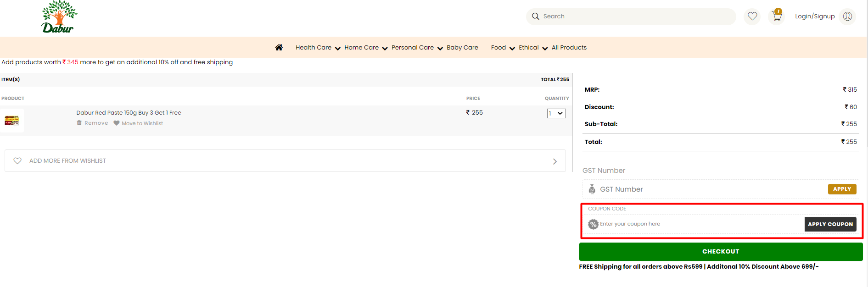
Task: Open the Ethical menu
Action: point(529,48)
